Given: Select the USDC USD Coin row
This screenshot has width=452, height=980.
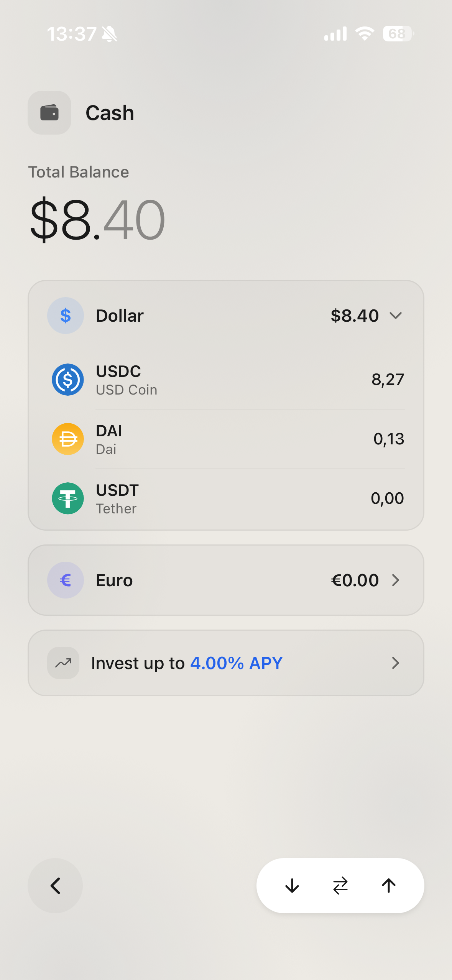Looking at the screenshot, I should click(226, 380).
